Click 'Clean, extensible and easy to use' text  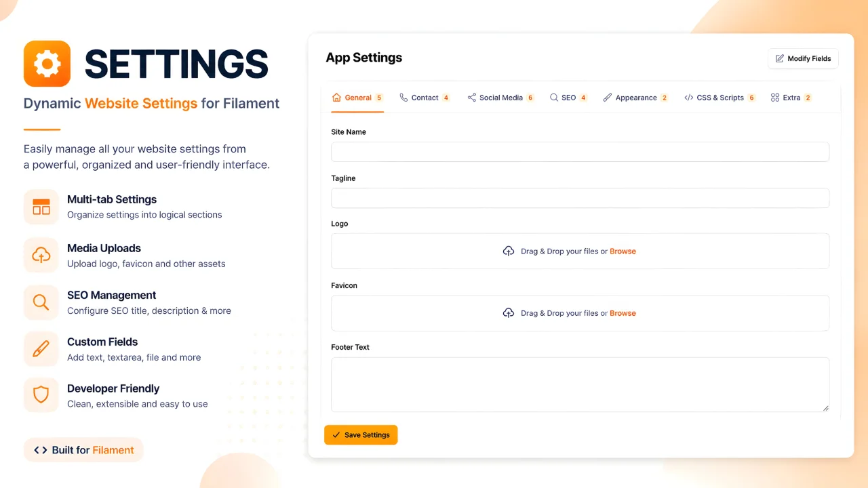pyautogui.click(x=138, y=404)
